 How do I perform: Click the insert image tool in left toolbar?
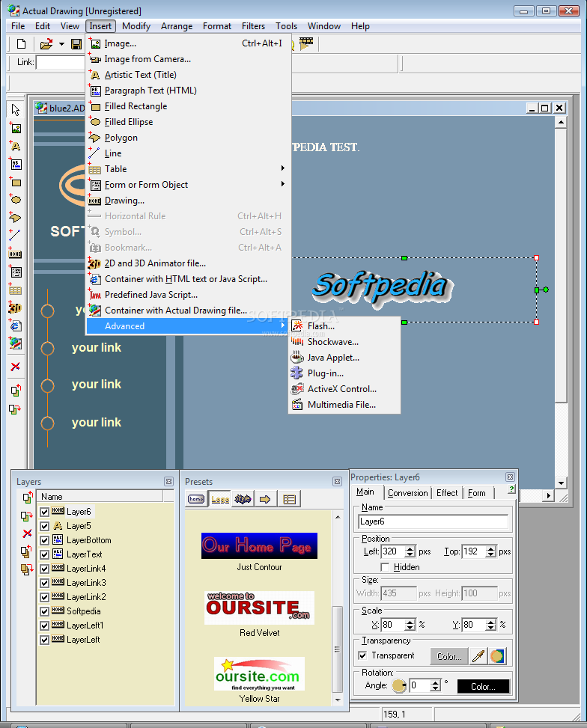(x=15, y=128)
